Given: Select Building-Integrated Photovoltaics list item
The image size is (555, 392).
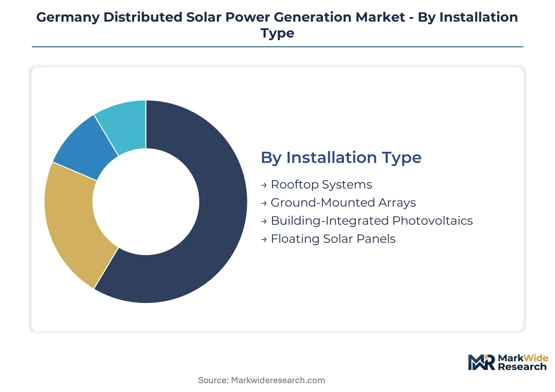Looking at the screenshot, I should click(x=367, y=221).
